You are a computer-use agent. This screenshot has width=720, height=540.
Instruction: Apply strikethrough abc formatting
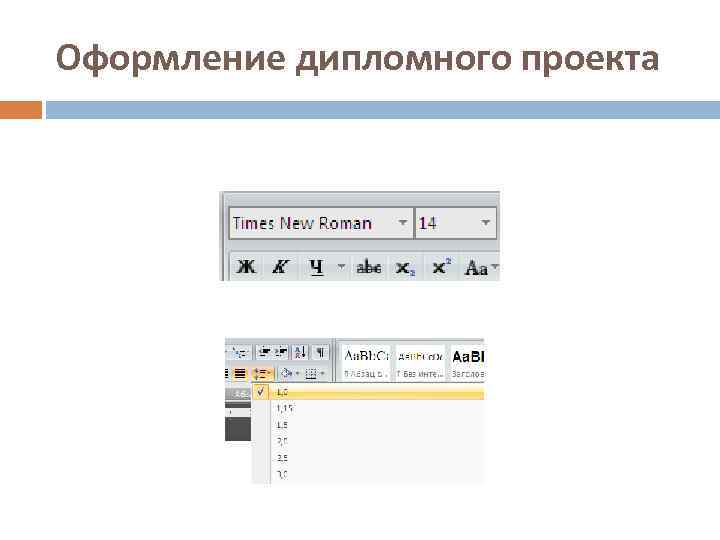(369, 266)
